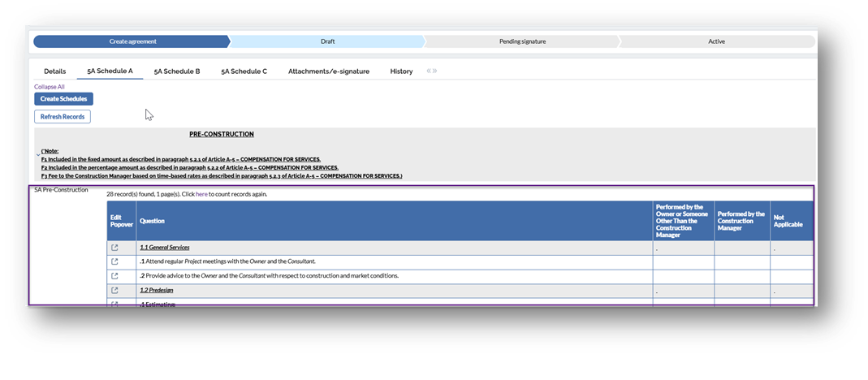868x380 pixels.
Task: Open edit popover for attend regular Project meetings row
Action: click(x=114, y=261)
